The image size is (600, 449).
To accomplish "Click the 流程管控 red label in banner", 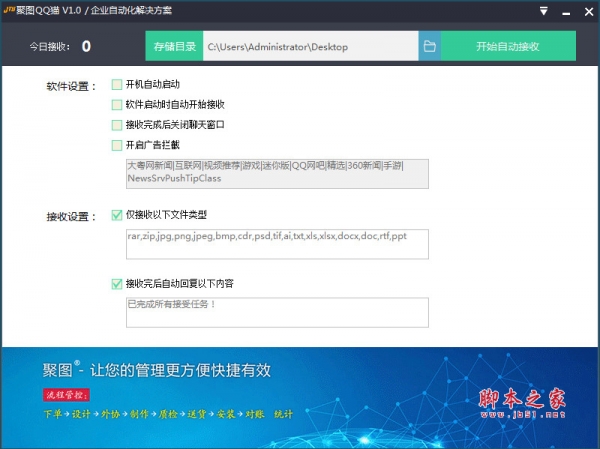I will (x=65, y=395).
